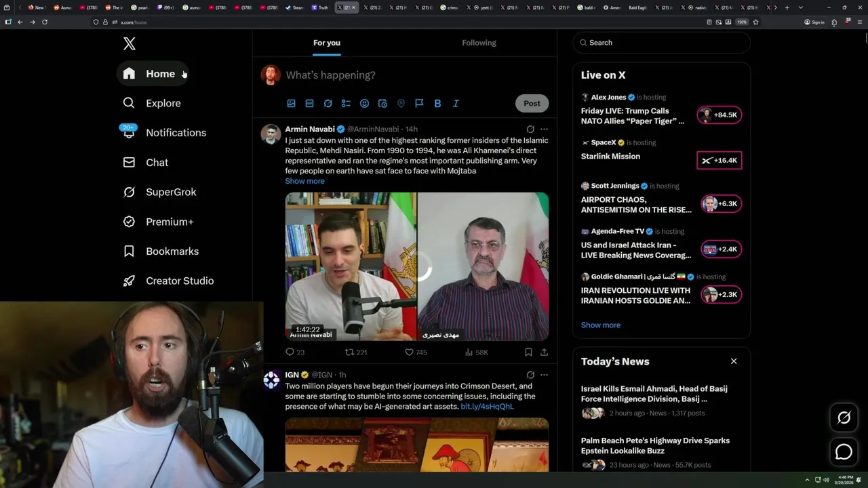Open Notifications in the sidebar
This screenshot has width=868, height=488.
pyautogui.click(x=164, y=133)
